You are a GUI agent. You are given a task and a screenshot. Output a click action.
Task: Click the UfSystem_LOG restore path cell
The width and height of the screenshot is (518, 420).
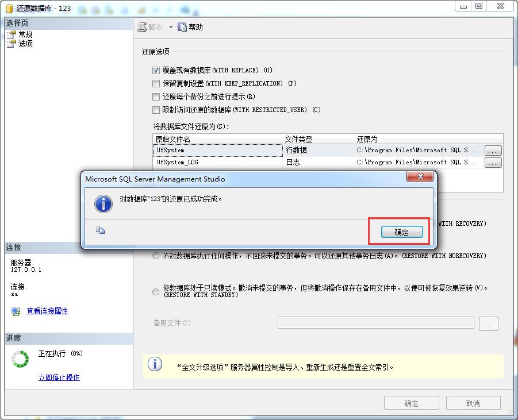(x=419, y=162)
